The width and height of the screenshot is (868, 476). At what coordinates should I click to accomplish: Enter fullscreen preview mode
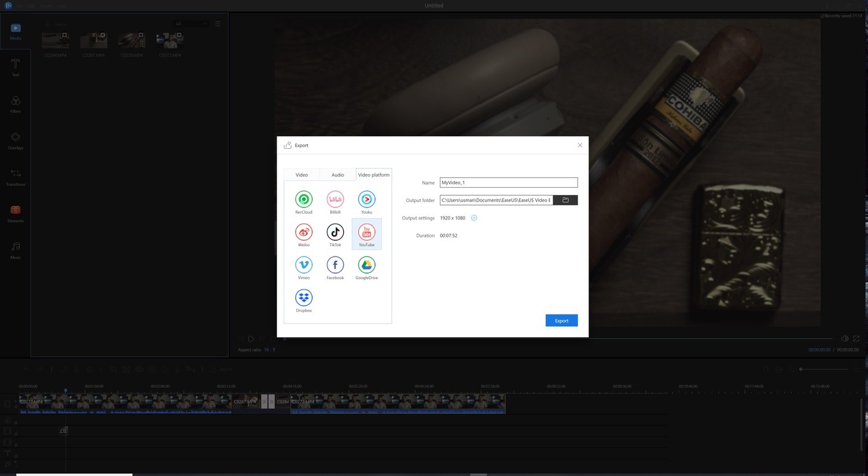coord(856,339)
